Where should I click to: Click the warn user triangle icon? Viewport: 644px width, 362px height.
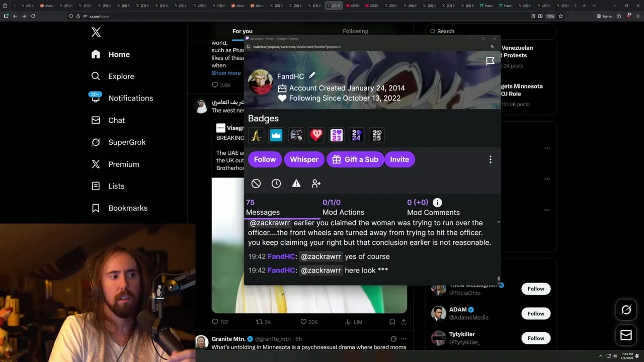point(296,184)
